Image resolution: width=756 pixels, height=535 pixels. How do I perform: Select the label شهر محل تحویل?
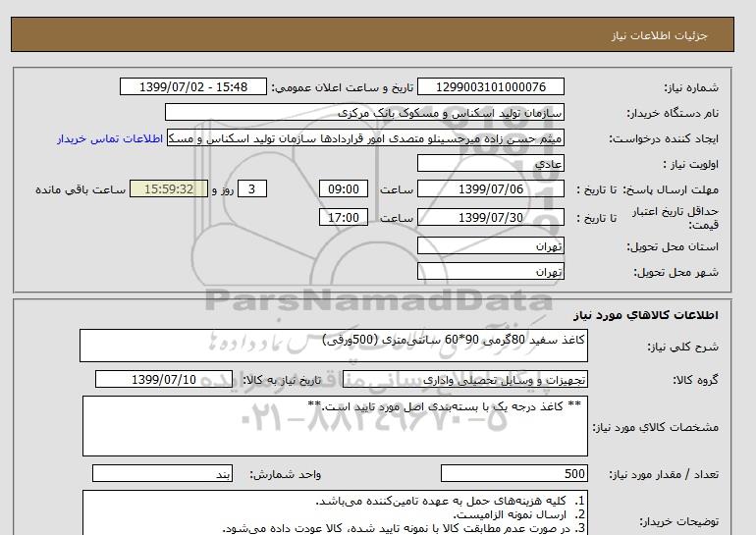coord(675,272)
